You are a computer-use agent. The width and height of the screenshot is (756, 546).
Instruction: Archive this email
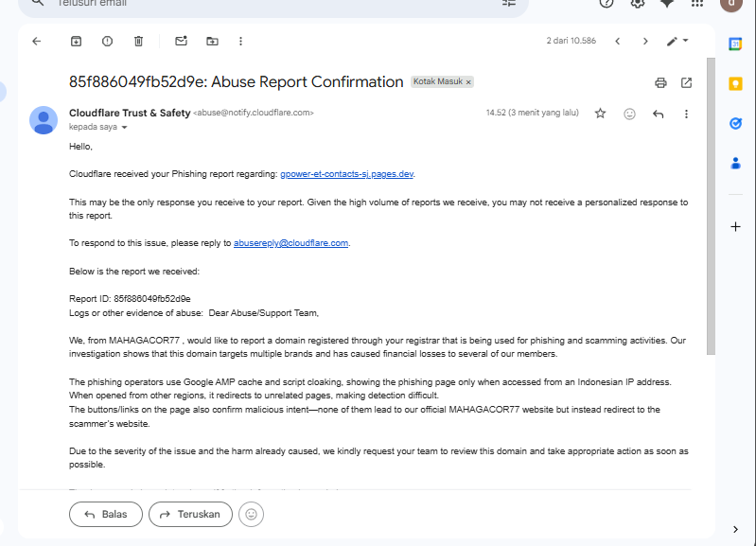[76, 41]
